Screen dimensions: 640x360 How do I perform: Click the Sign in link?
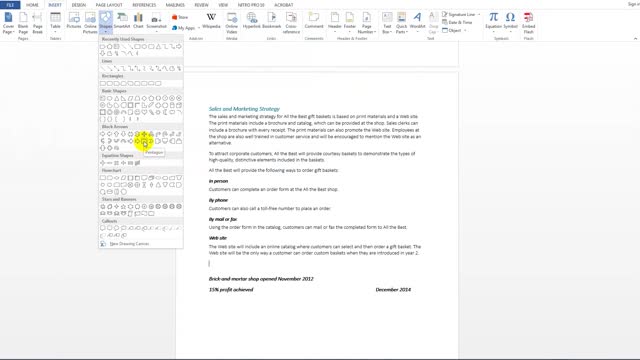point(633,4)
